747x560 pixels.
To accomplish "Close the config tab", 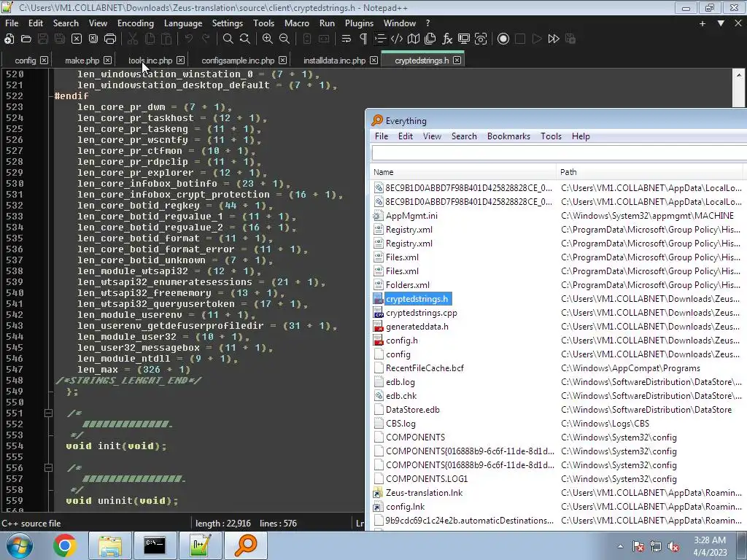I will tap(44, 60).
